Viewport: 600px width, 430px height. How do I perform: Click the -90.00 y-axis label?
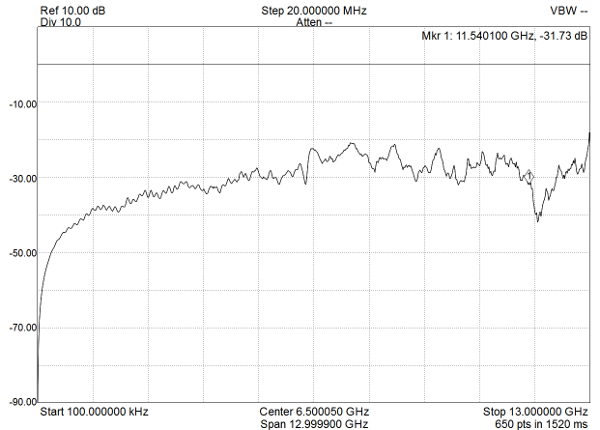point(23,402)
